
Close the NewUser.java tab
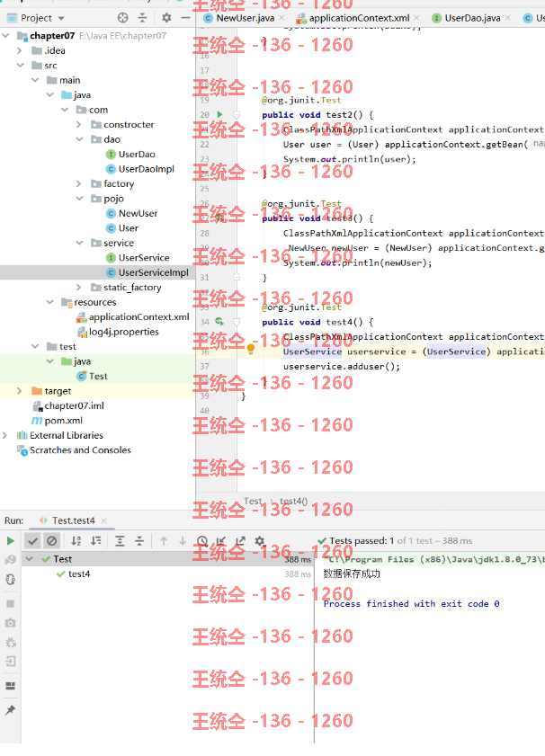click(281, 18)
